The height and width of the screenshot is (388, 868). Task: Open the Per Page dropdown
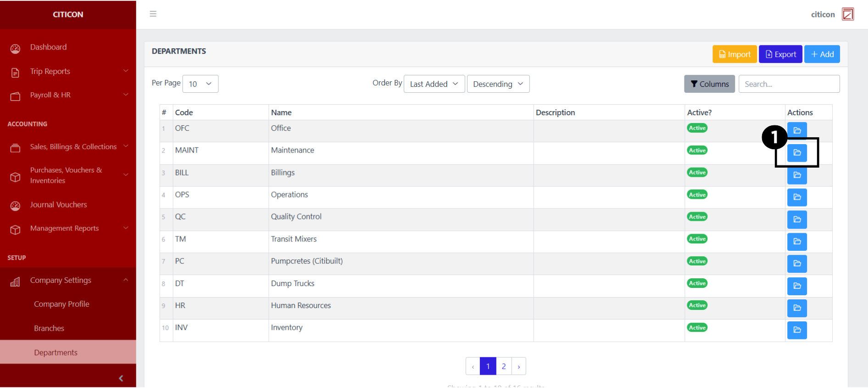click(x=200, y=84)
